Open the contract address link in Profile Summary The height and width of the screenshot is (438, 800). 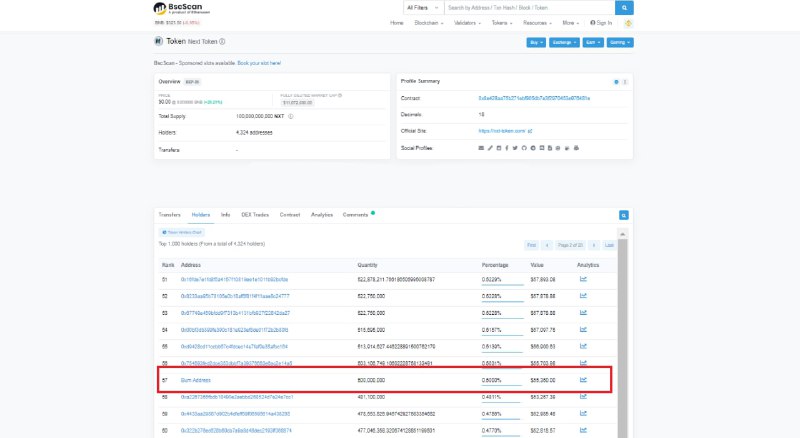[534, 98]
